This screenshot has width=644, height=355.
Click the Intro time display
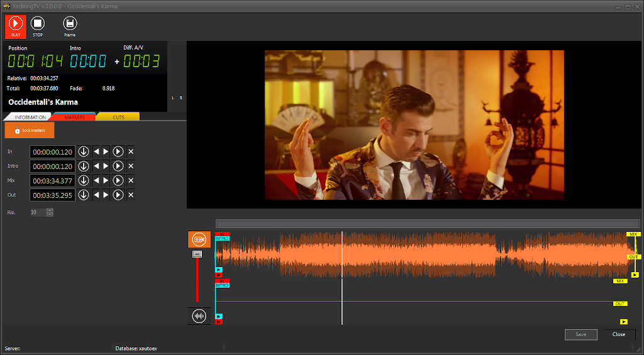(x=88, y=61)
